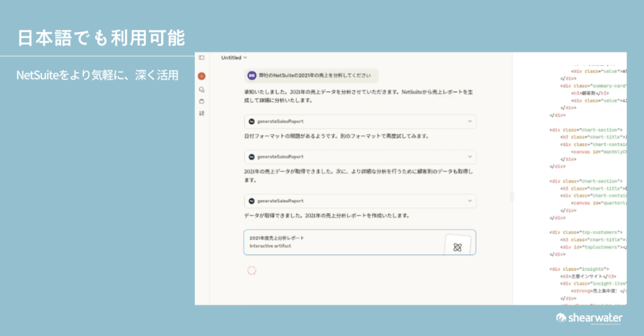Click the subtitle NetSuiteをより気軽に、深く活用
The image size is (644, 336).
click(97, 75)
